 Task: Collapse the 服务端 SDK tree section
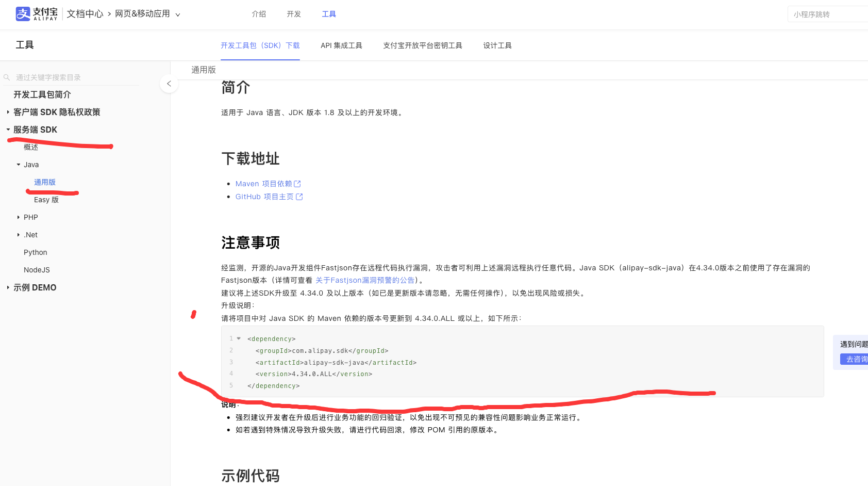coord(8,129)
